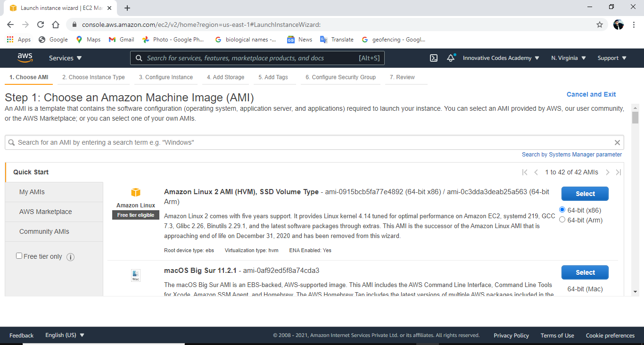Bookmark the page using the star icon
The width and height of the screenshot is (644, 345).
point(599,24)
